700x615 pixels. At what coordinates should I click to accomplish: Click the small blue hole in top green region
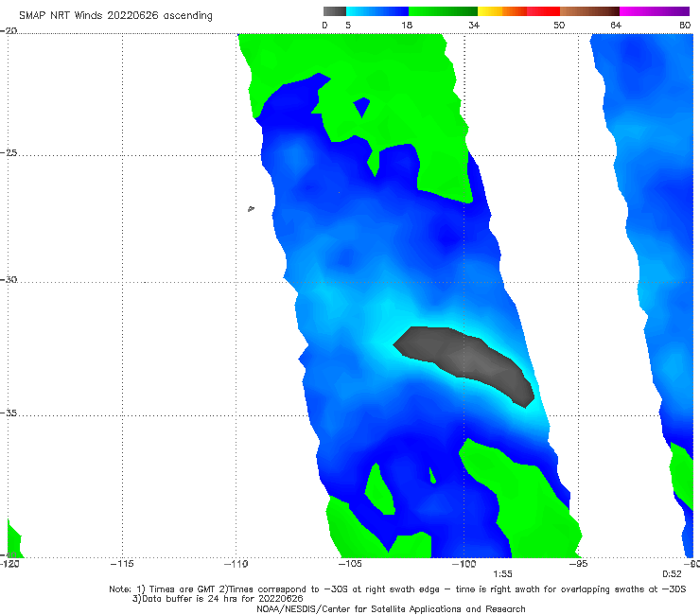point(362,107)
